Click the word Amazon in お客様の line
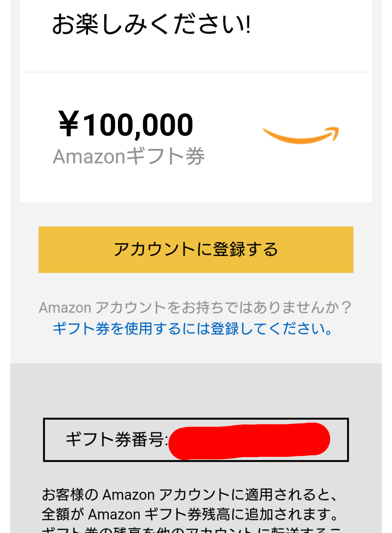Screen dimensions: 392x533 129,495
